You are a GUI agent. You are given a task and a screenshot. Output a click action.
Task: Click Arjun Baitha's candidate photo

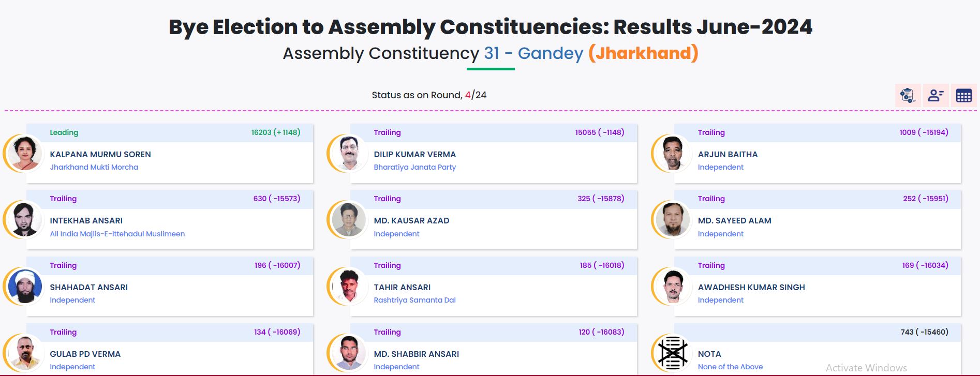click(672, 154)
